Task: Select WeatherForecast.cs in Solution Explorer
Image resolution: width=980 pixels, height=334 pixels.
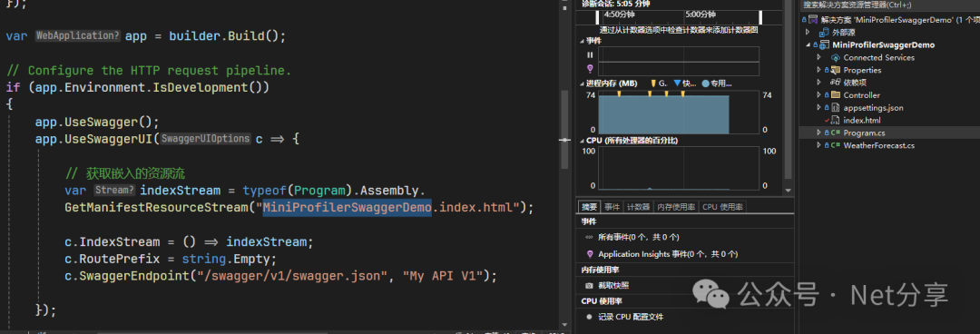Action: [878, 145]
